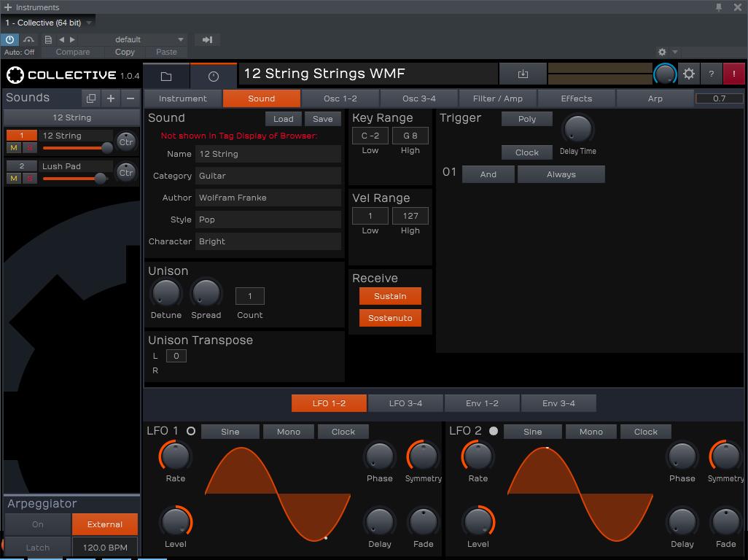
Task: Open the folder browser icon
Action: click(x=166, y=77)
